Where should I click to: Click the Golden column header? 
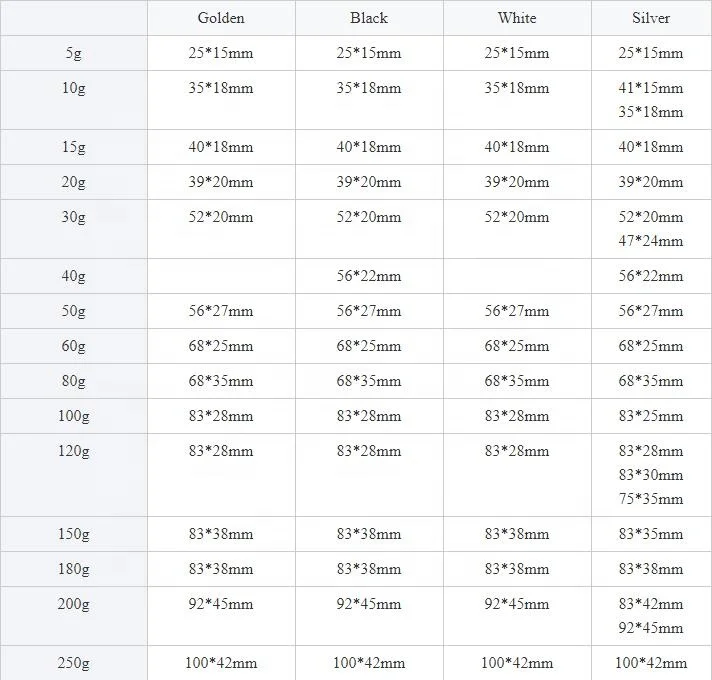tap(221, 18)
